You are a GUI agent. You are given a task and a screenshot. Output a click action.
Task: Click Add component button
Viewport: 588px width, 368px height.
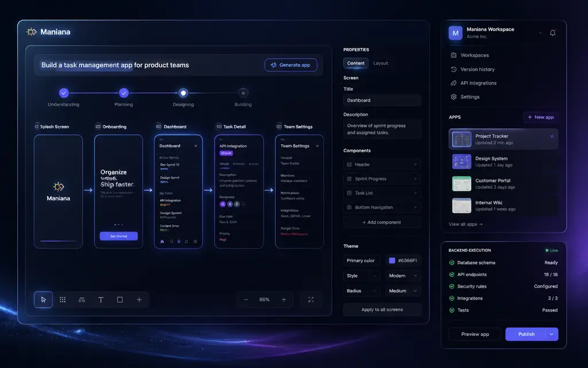382,223
